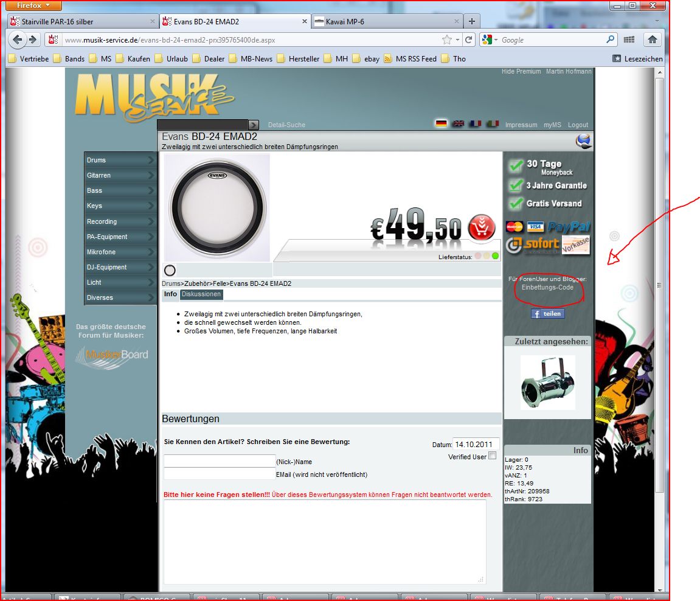This screenshot has height=601, width=700.
Task: Click the search go arrow button
Action: (254, 125)
